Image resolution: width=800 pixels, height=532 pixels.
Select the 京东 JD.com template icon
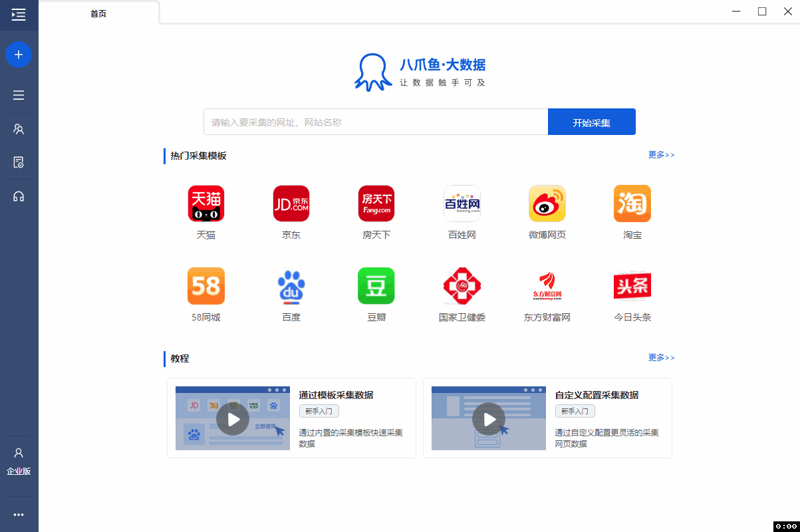pos(291,203)
